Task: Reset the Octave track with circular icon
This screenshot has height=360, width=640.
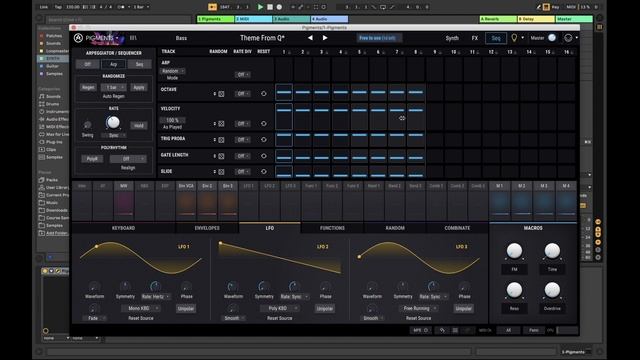Action: (264, 94)
